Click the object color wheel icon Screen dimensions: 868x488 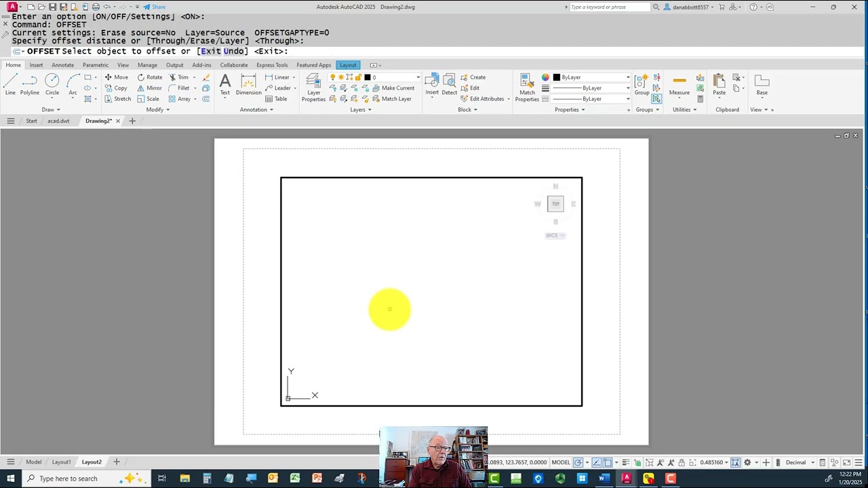pos(545,77)
